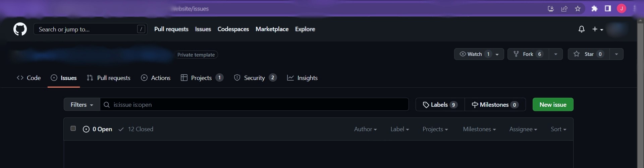Click the install app icon in address bar

[x=551, y=9]
